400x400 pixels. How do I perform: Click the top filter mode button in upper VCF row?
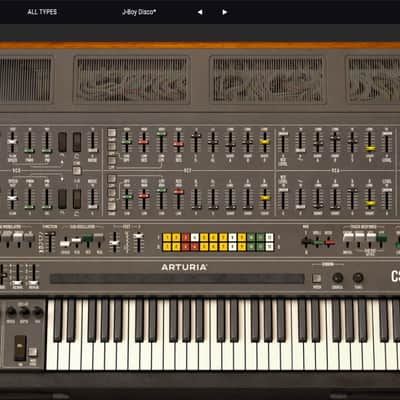112,133
